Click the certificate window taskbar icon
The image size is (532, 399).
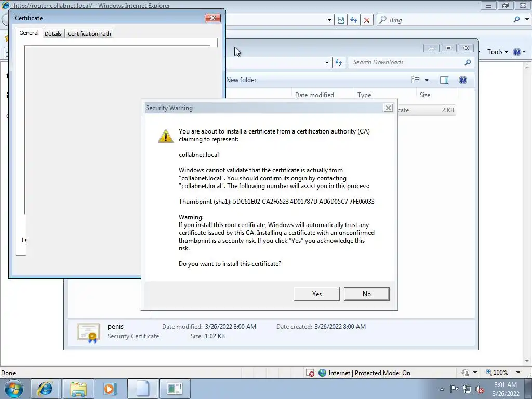click(175, 389)
